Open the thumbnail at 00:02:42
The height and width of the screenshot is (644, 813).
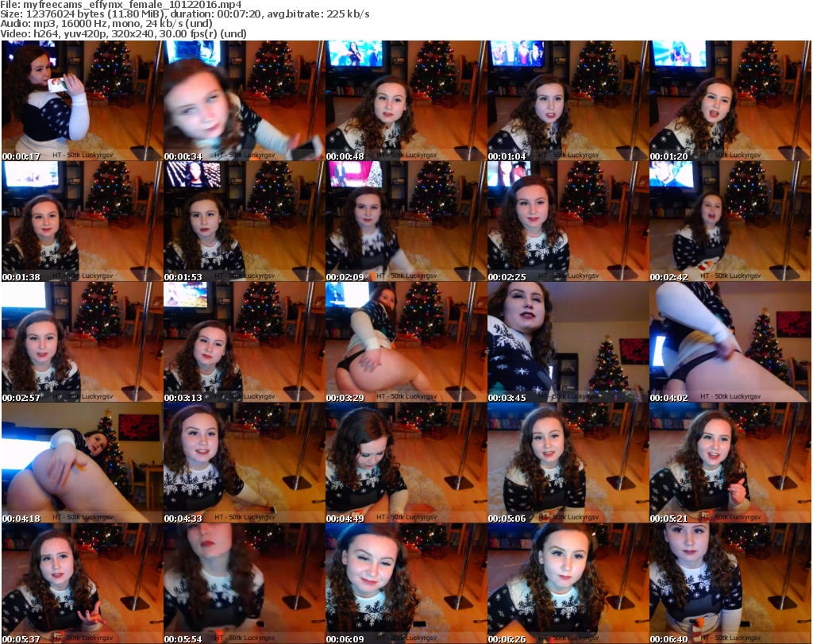pos(730,222)
